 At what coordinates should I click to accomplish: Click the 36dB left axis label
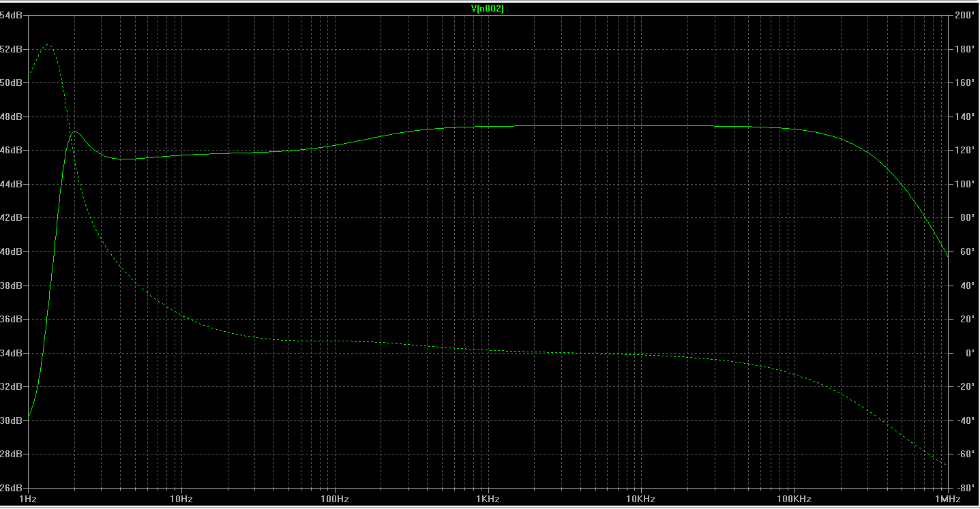click(10, 319)
